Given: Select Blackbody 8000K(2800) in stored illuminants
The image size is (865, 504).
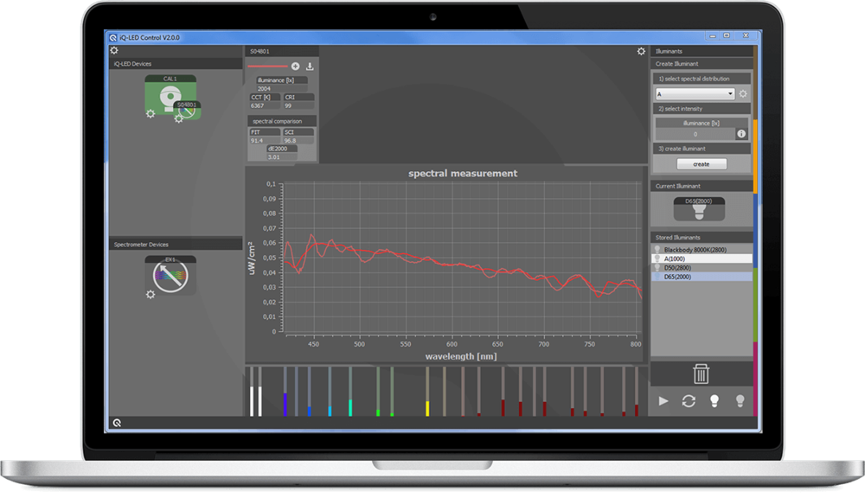Looking at the screenshot, I should pos(701,249).
